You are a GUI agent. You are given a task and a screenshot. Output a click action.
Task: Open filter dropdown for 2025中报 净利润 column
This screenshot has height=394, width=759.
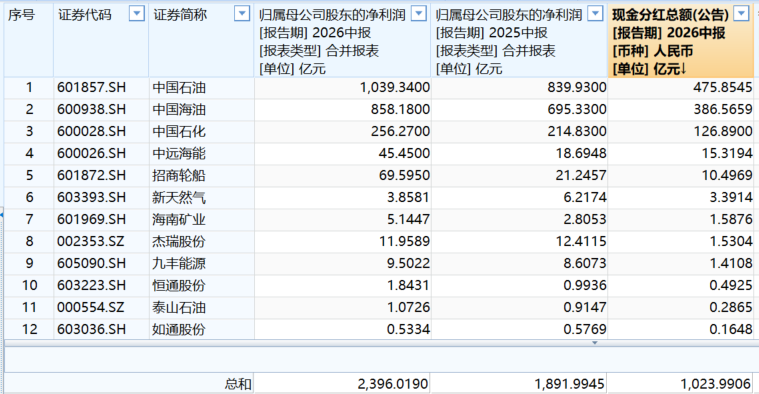click(595, 14)
